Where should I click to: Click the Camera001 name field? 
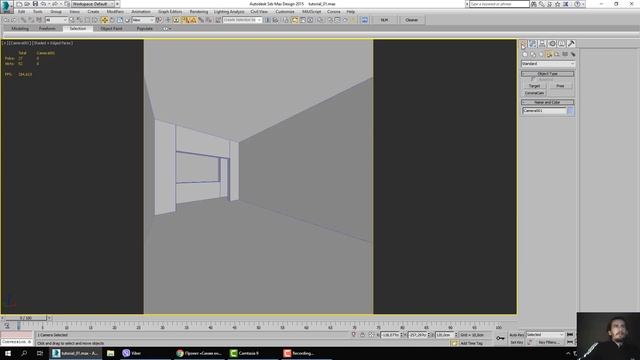pos(544,111)
